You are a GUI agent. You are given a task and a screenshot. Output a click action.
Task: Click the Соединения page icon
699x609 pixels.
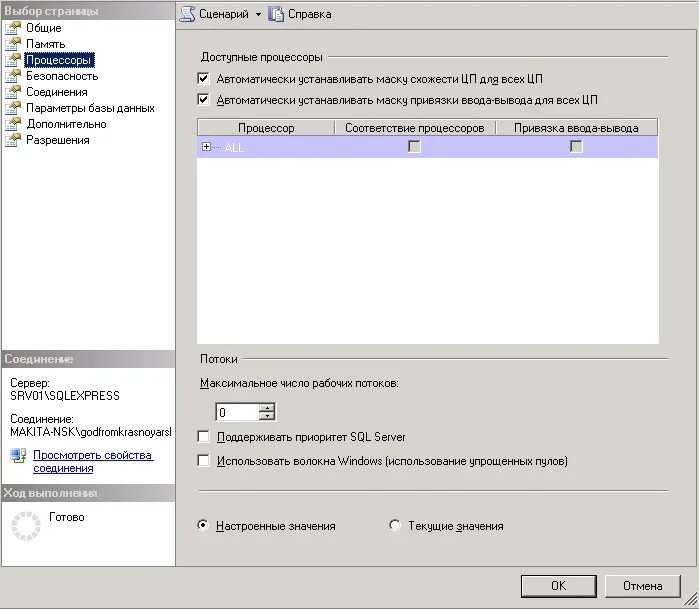(x=13, y=92)
